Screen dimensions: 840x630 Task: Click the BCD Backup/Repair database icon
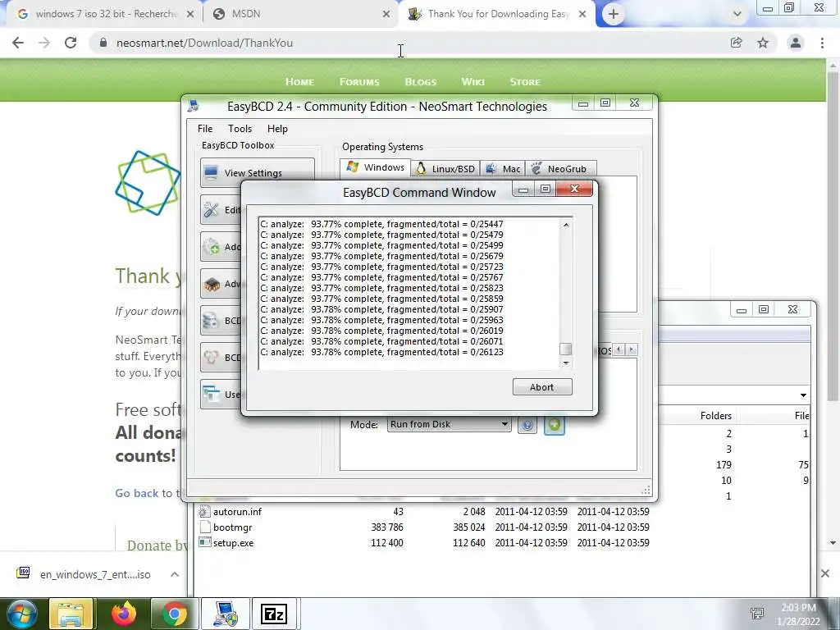[211, 321]
